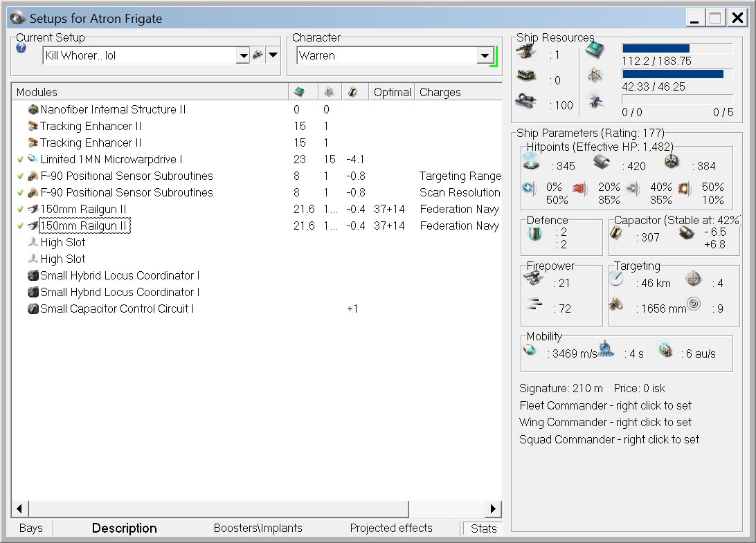Click the Stats button

coord(483,528)
